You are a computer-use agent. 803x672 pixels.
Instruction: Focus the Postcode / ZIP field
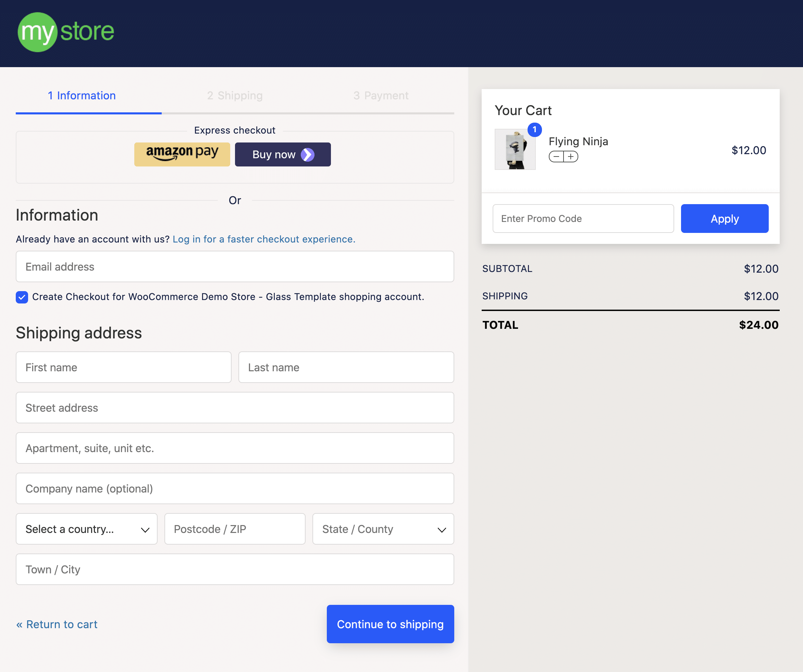point(235,529)
